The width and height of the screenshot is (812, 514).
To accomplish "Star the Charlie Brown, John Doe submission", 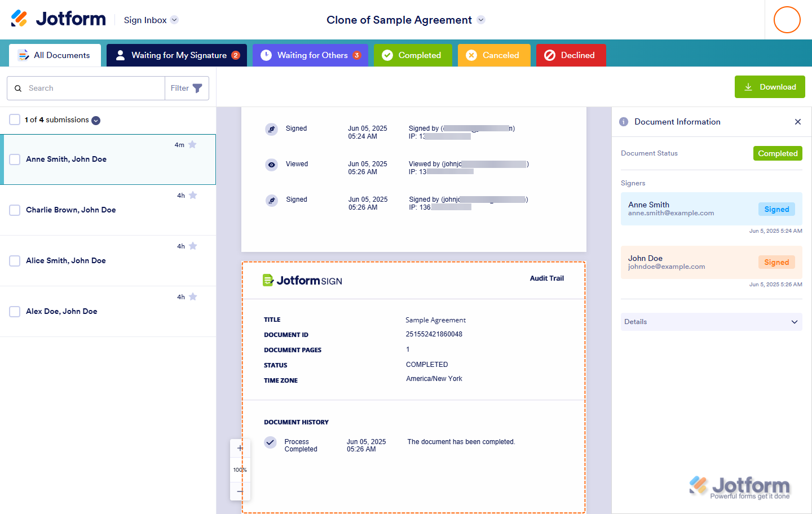I will tap(193, 196).
